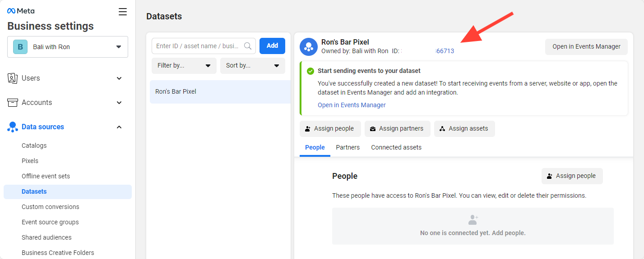
Task: Select Event source groups in sidebar
Action: [x=50, y=222]
